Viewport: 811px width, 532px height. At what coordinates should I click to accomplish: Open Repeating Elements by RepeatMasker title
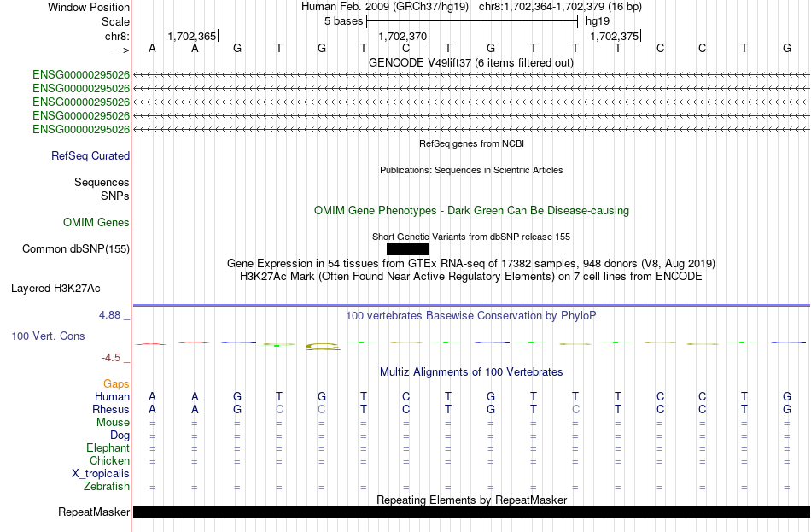coord(471,500)
